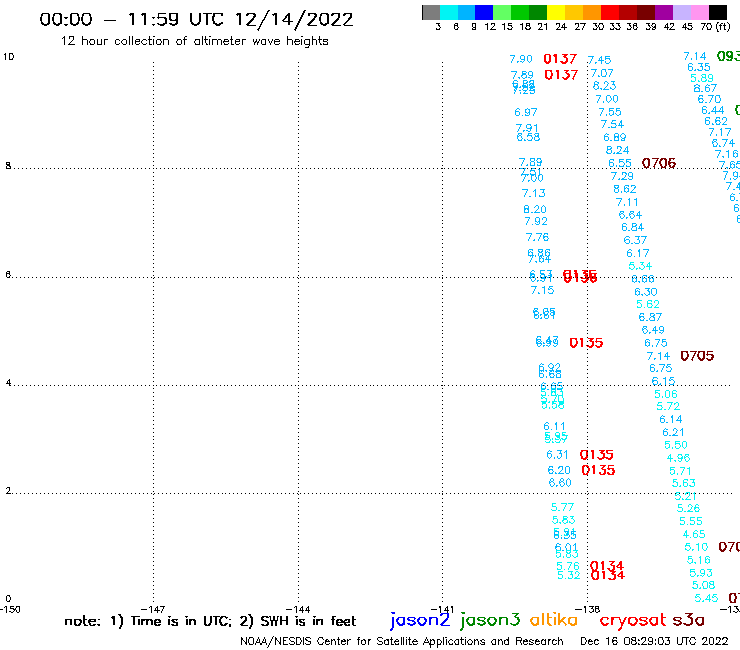Viewport: 740px width, 650px height.
Task: Click the wave height value 7.13
Action: [533, 193]
